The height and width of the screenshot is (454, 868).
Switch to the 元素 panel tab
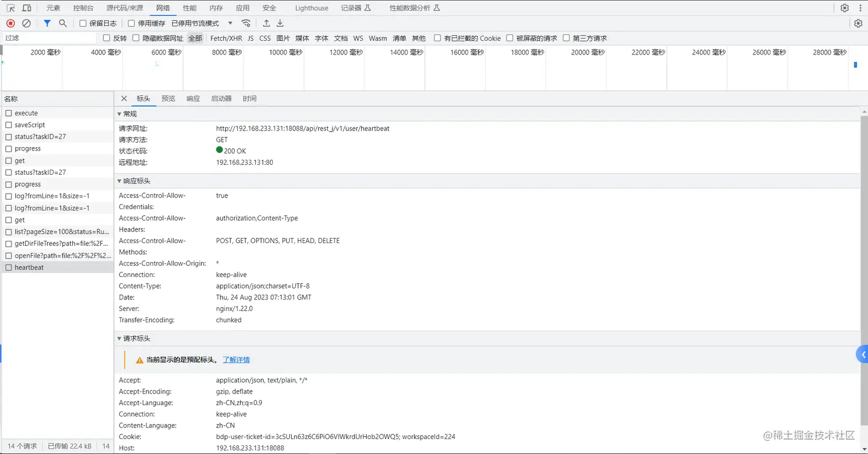pyautogui.click(x=53, y=8)
